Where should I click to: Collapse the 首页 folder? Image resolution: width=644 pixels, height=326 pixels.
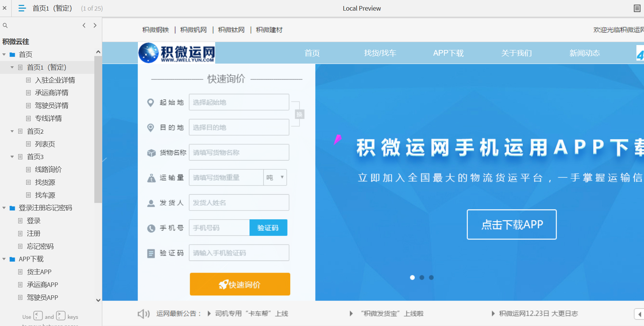point(4,55)
